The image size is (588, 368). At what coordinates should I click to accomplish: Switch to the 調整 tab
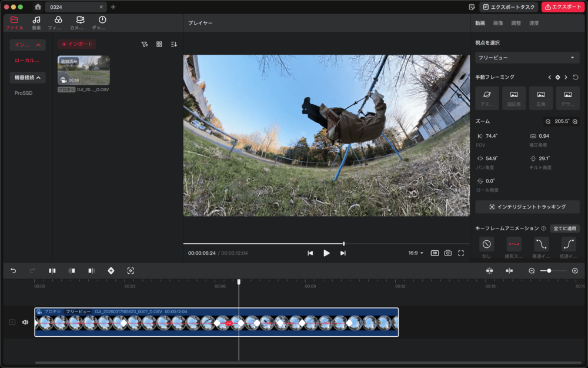click(x=516, y=23)
